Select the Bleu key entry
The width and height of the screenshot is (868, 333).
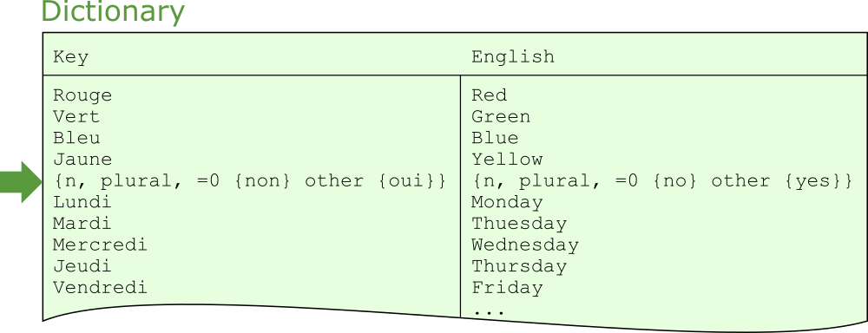click(x=76, y=138)
